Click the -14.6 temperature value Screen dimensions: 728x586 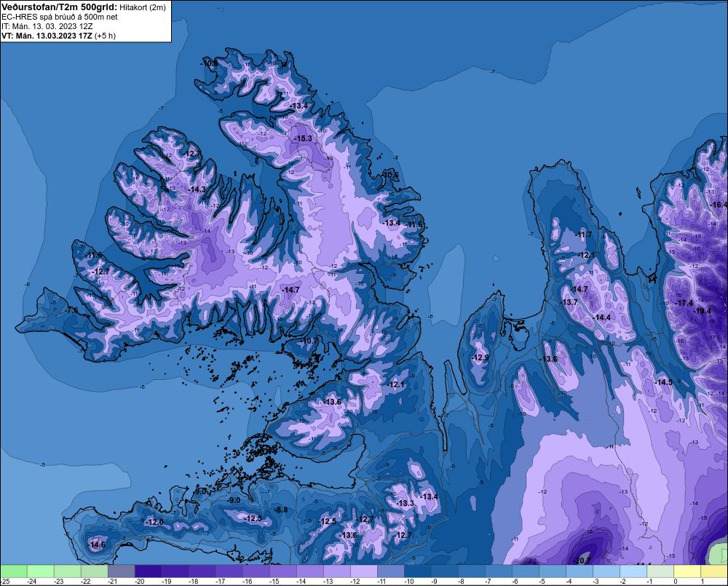pyautogui.click(x=97, y=545)
